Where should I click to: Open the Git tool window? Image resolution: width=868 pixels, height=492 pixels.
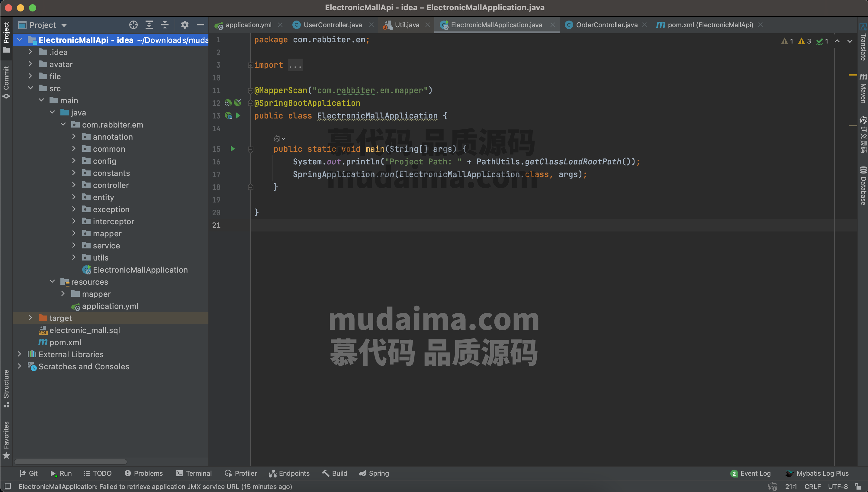[28, 473]
